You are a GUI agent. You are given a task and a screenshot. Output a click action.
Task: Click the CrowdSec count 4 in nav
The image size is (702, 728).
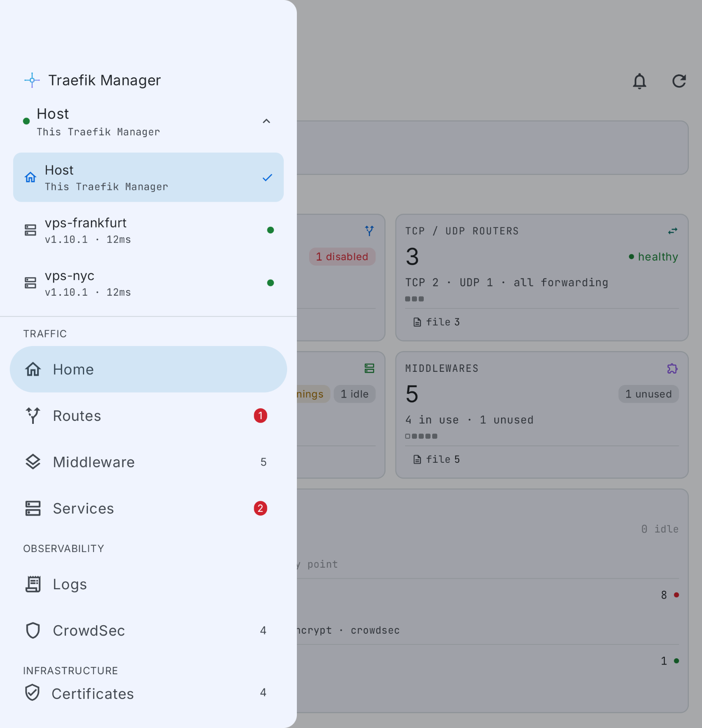(263, 631)
